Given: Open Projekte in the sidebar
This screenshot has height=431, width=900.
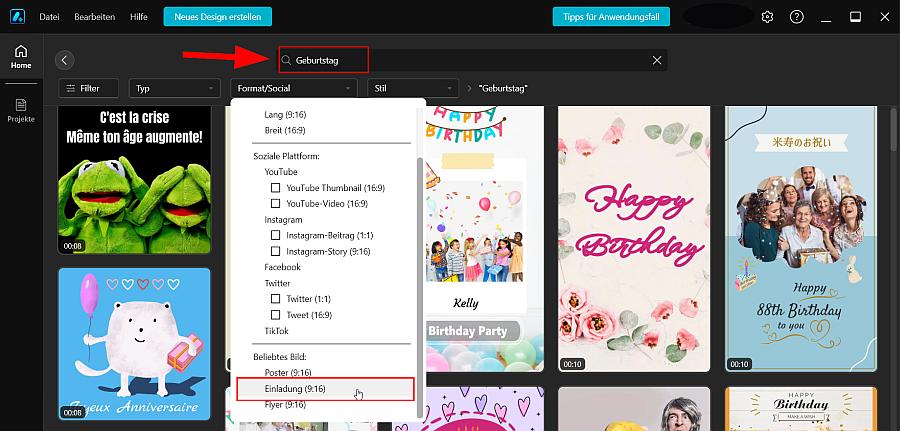Looking at the screenshot, I should pyautogui.click(x=21, y=111).
